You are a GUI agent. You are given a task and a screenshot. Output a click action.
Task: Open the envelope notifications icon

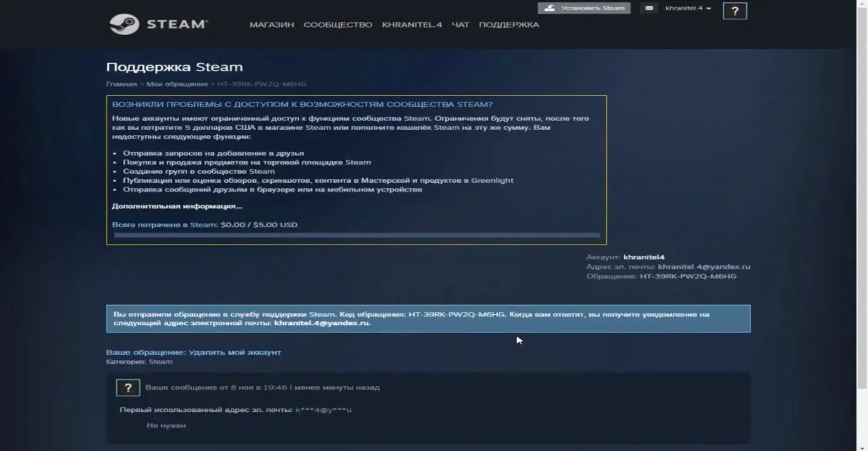click(649, 8)
